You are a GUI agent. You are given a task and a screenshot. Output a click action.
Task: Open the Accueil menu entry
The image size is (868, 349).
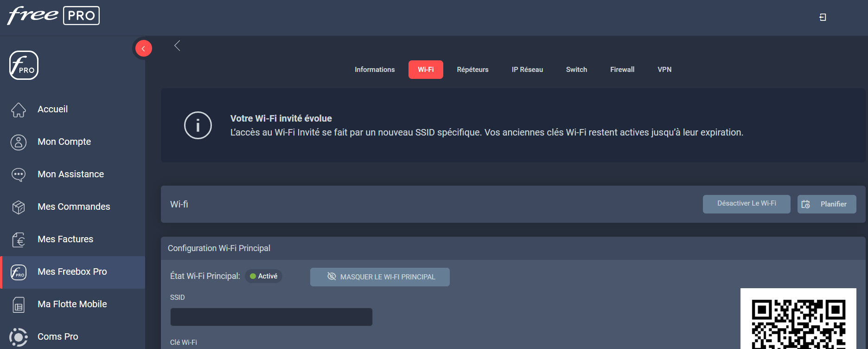(73, 110)
